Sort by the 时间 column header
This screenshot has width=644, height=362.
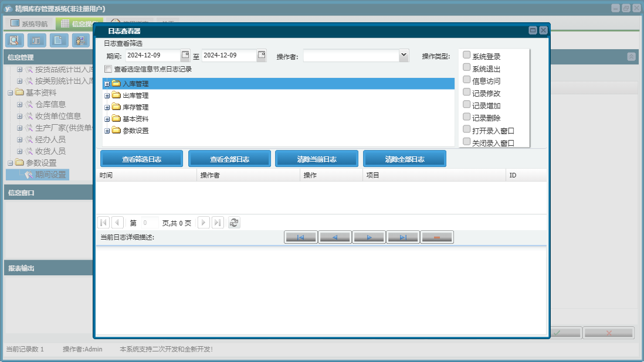click(147, 175)
